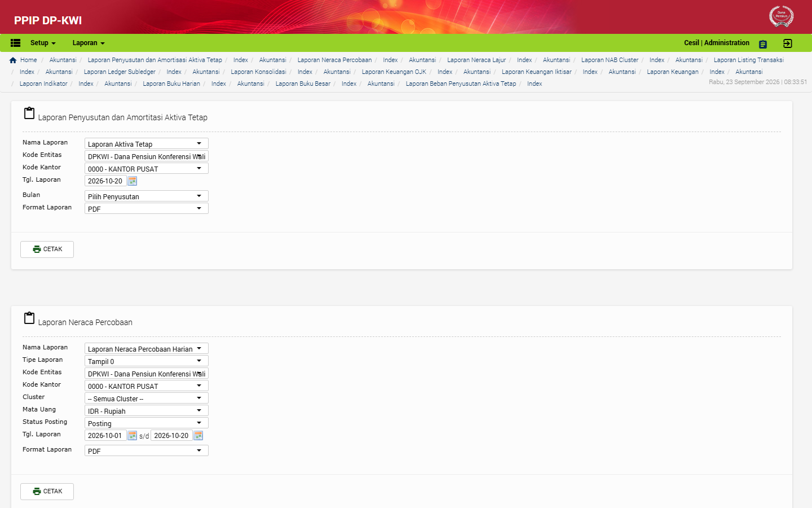Open calendar picker for Neraca Percobaan start date
This screenshot has height=508, width=812.
[133, 436]
